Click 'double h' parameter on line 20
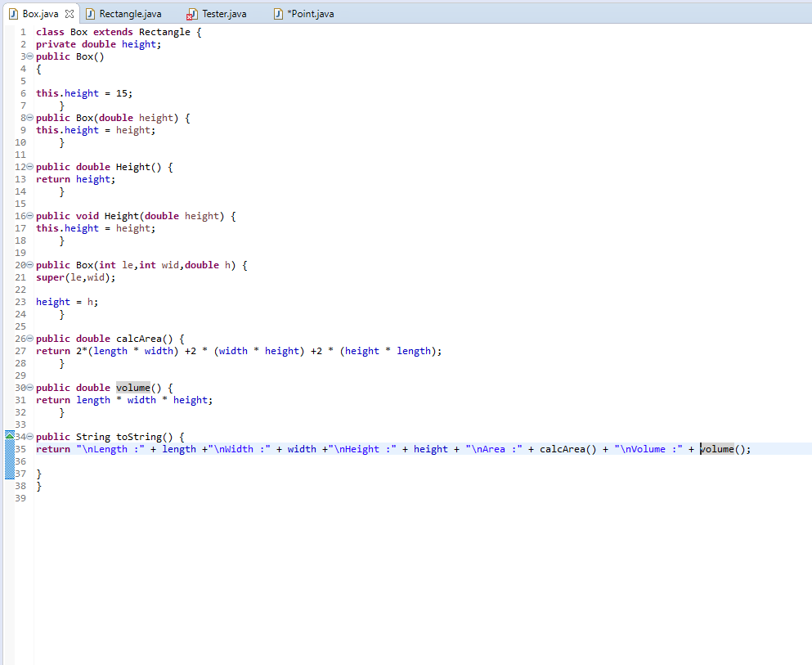Viewport: 812px width, 665px height. tap(208, 265)
